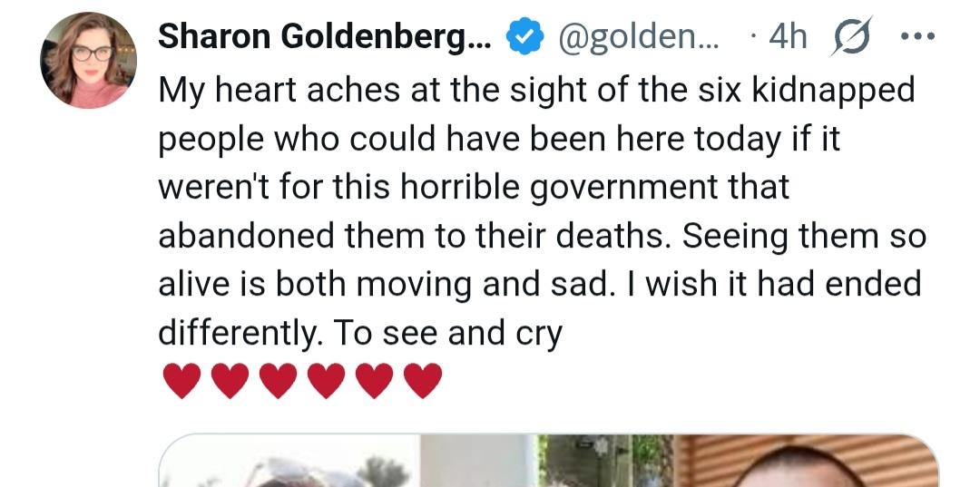Click the first red heart emoji
Screen dimensions: 980x487
(x=181, y=381)
